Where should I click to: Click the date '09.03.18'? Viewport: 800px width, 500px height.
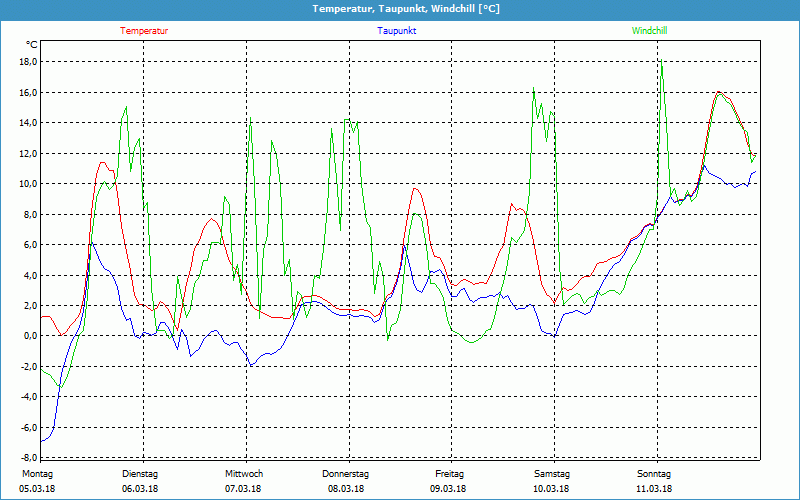pos(448,489)
